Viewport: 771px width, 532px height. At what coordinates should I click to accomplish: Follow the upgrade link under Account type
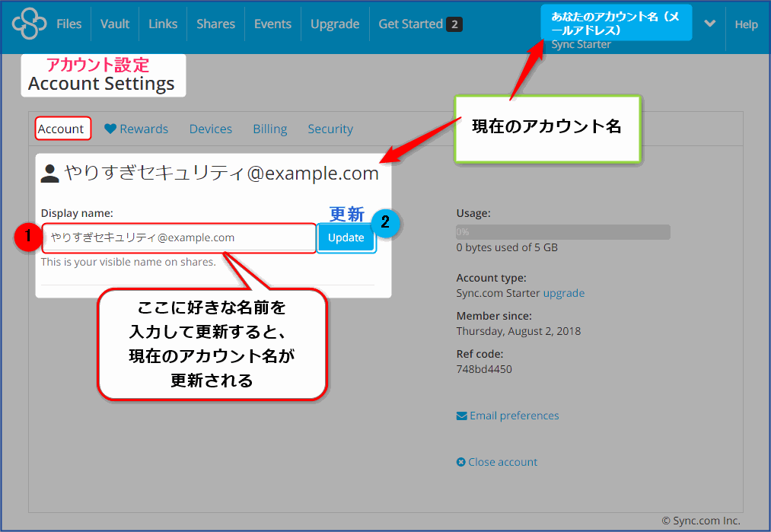point(563,293)
